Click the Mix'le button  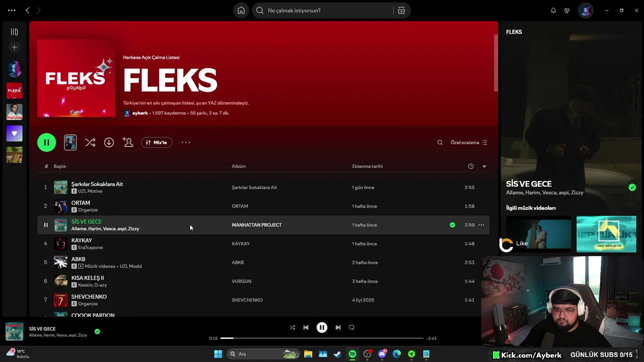pos(157,142)
